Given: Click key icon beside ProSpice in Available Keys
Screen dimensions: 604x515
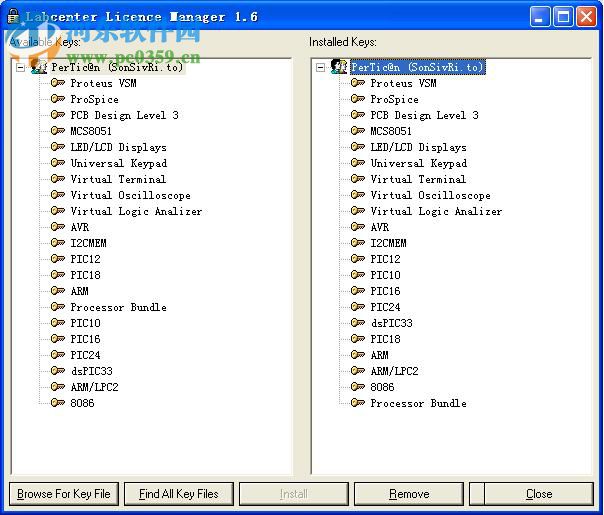Looking at the screenshot, I should click(58, 99).
